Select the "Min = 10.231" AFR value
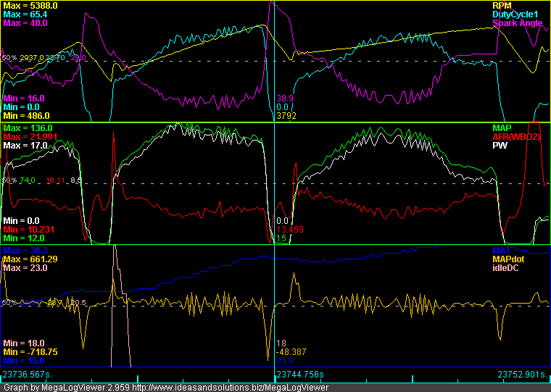 (29, 230)
